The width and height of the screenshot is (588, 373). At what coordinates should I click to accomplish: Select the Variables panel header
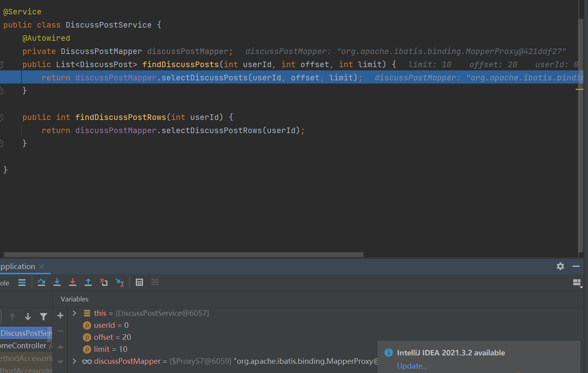(x=74, y=299)
